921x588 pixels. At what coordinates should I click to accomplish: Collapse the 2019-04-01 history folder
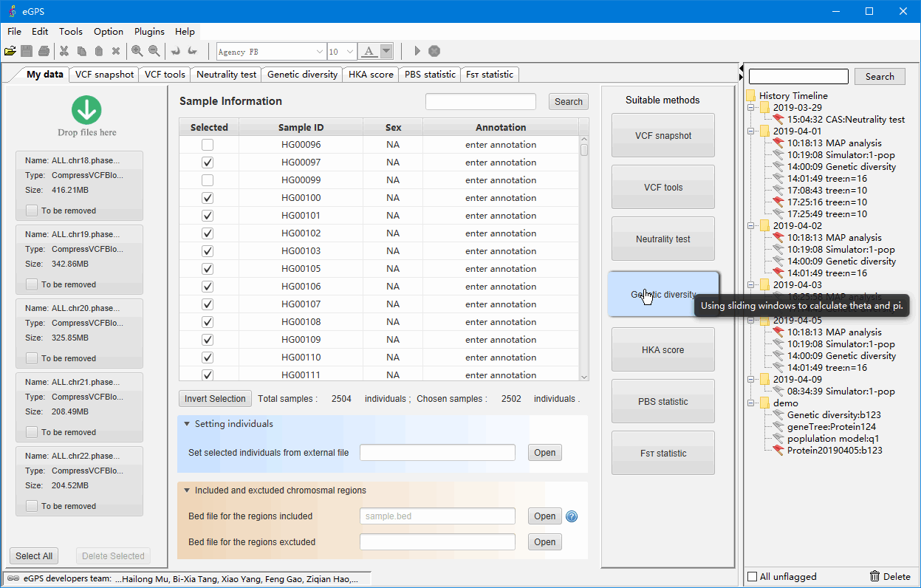point(751,131)
